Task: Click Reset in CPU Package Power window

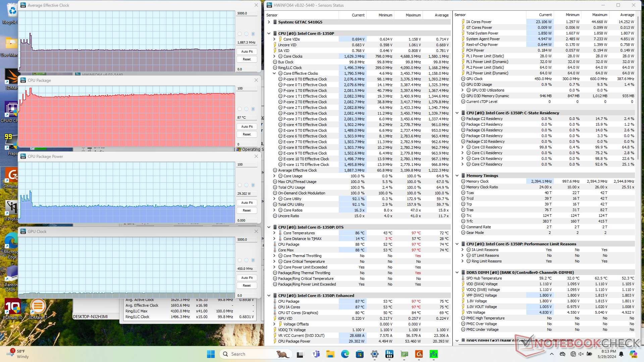Action: click(x=247, y=210)
